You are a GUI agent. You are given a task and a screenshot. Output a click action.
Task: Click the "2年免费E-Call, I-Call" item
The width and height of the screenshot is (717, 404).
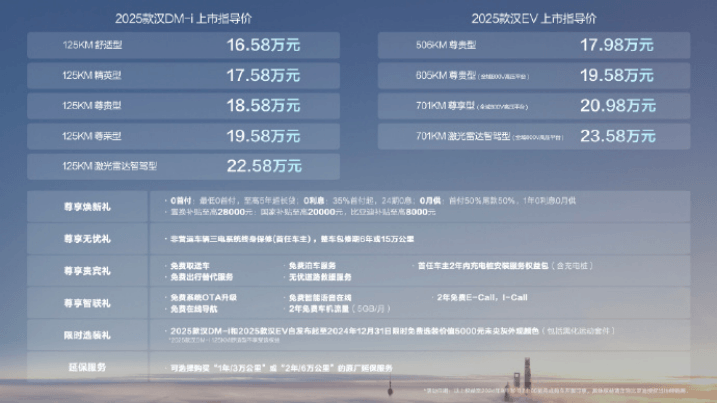tap(482, 298)
